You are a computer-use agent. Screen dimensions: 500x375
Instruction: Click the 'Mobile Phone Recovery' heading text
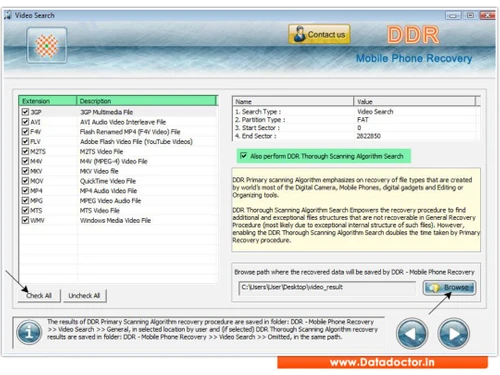coord(414,58)
